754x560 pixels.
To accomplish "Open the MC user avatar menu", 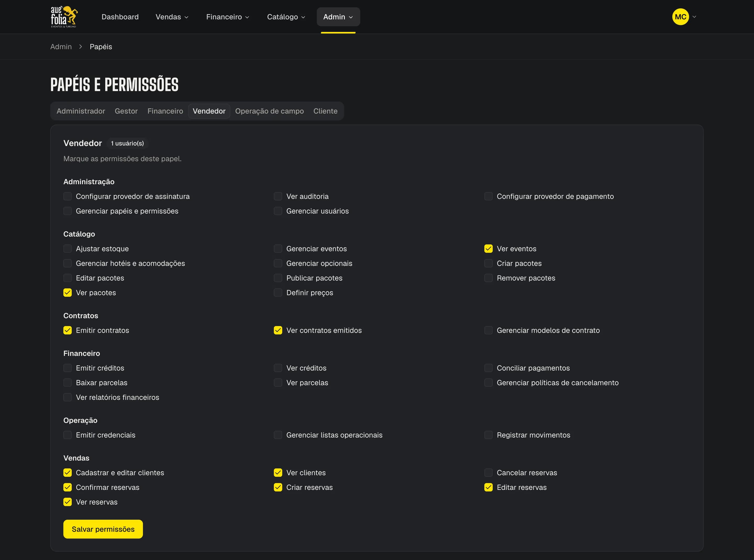I will pyautogui.click(x=680, y=16).
